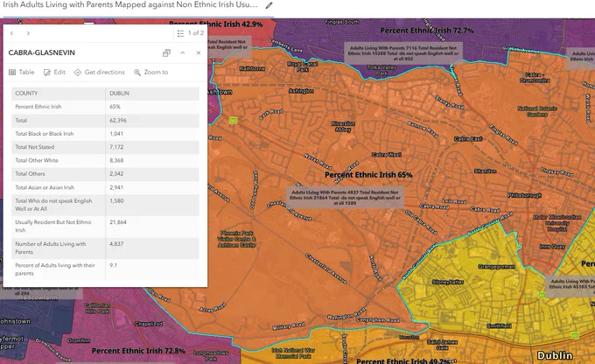Screen dimensions: 595x364
Task: Open the '1 of 2' feature list
Action: [x=191, y=33]
